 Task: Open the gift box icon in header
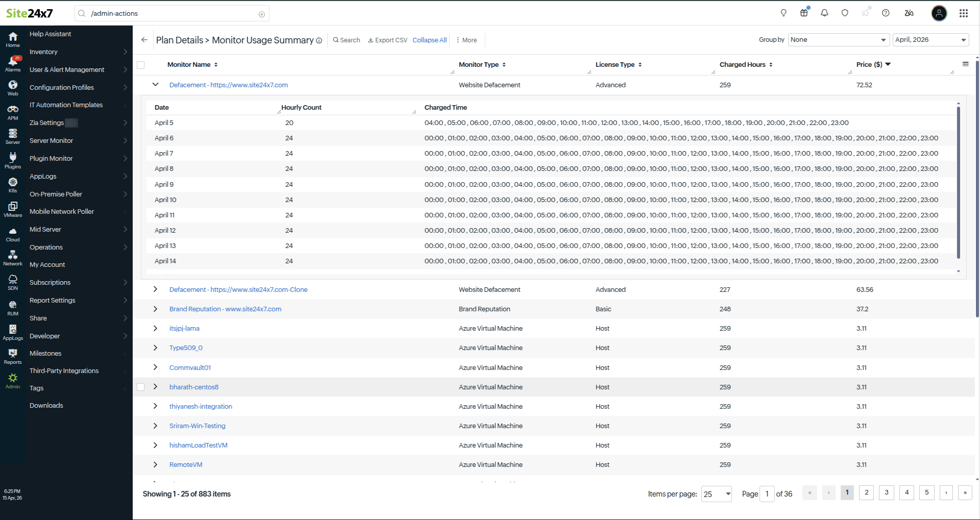coord(804,13)
